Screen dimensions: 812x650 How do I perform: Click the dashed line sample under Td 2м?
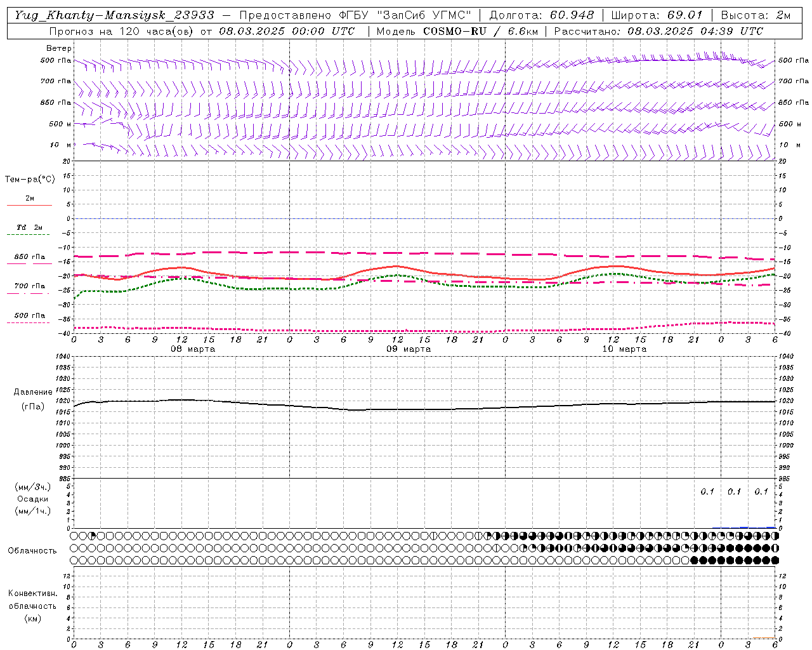tap(29, 235)
